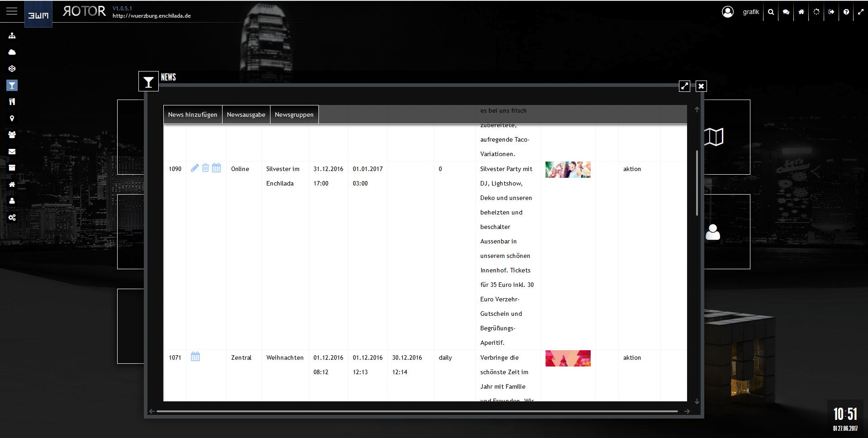The image size is (868, 438).
Task: Open the settings gears sidebar icon
Action: pyautogui.click(x=12, y=218)
